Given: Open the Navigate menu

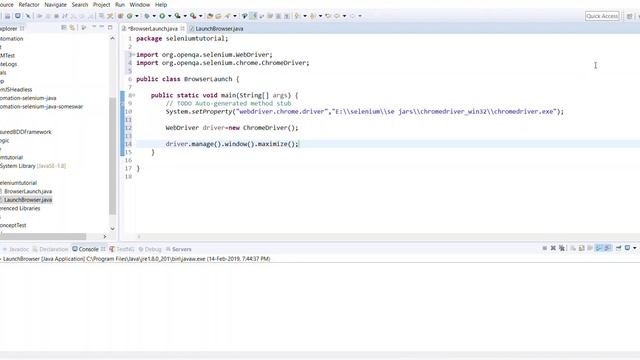Looking at the screenshot, I should pos(56,4).
